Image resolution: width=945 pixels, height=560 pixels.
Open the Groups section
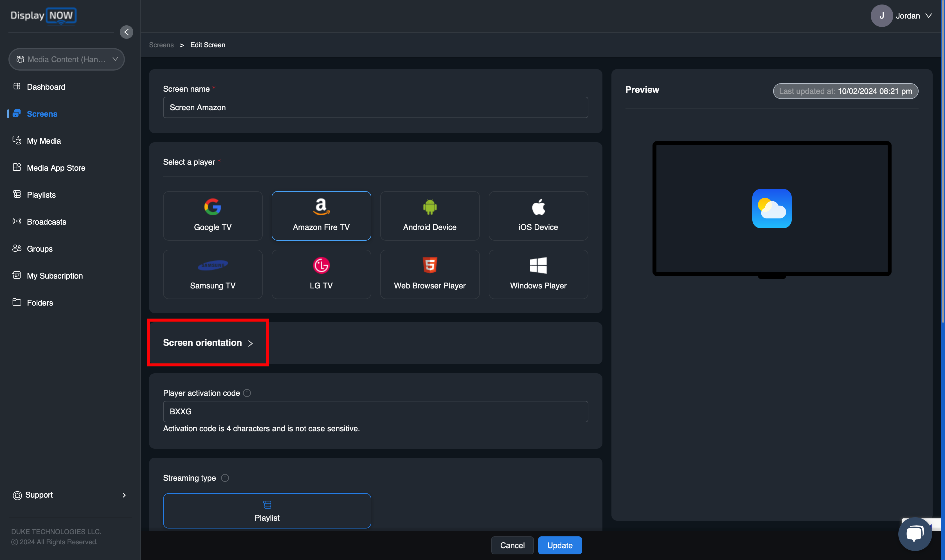pos(40,249)
